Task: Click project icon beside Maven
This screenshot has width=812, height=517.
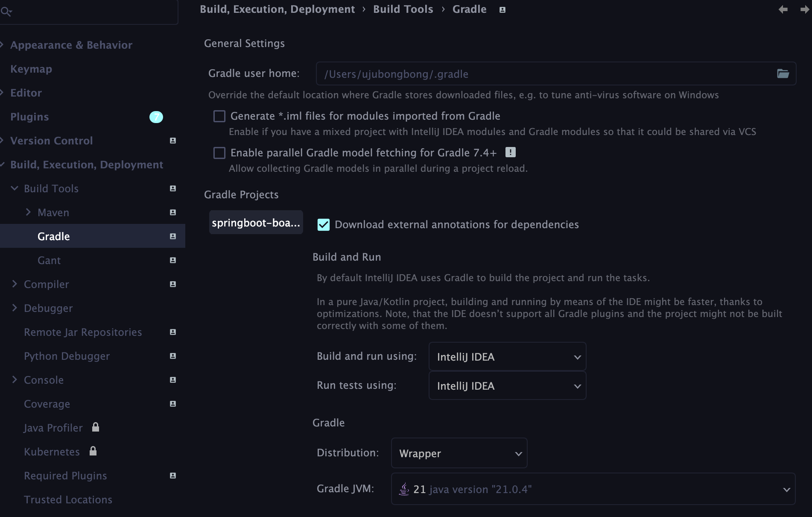Action: pos(173,212)
